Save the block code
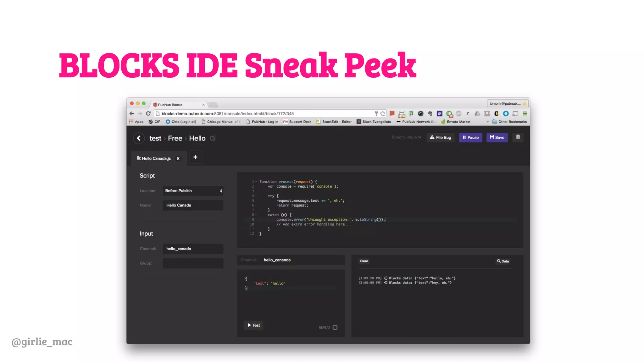 pos(497,137)
